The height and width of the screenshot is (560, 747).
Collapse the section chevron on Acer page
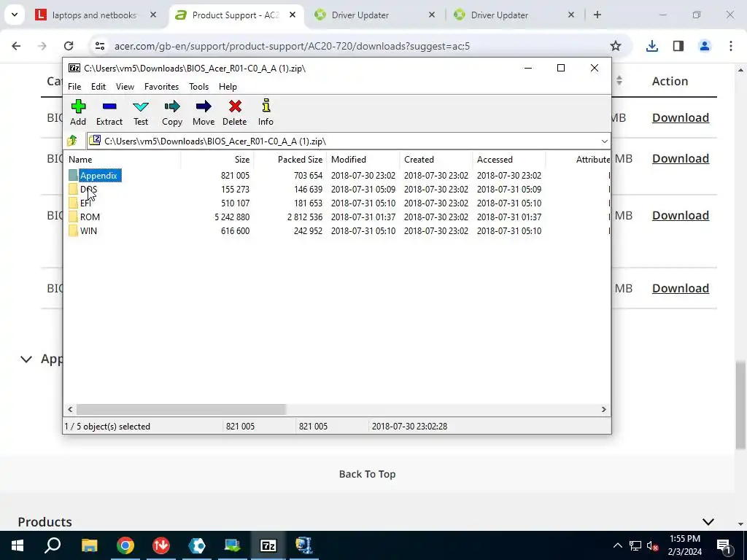tap(26, 359)
